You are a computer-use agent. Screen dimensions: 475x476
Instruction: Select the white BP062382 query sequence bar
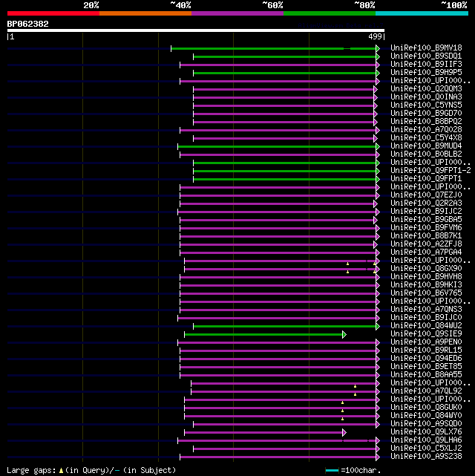tap(196, 30)
